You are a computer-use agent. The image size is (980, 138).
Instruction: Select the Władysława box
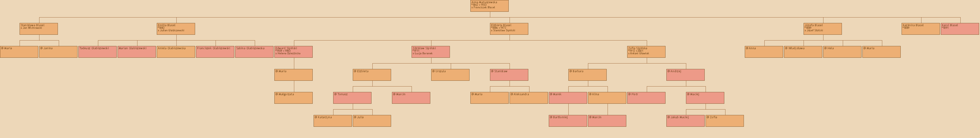coord(803,52)
